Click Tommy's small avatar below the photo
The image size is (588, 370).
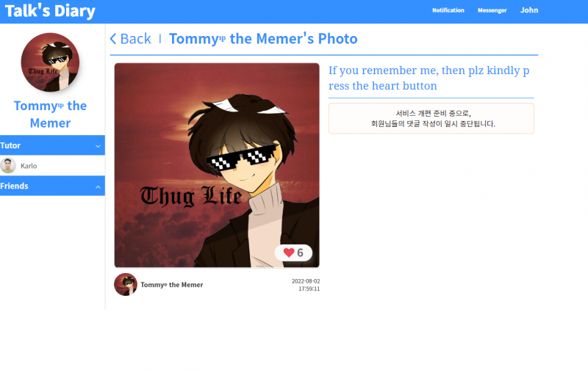pyautogui.click(x=125, y=285)
